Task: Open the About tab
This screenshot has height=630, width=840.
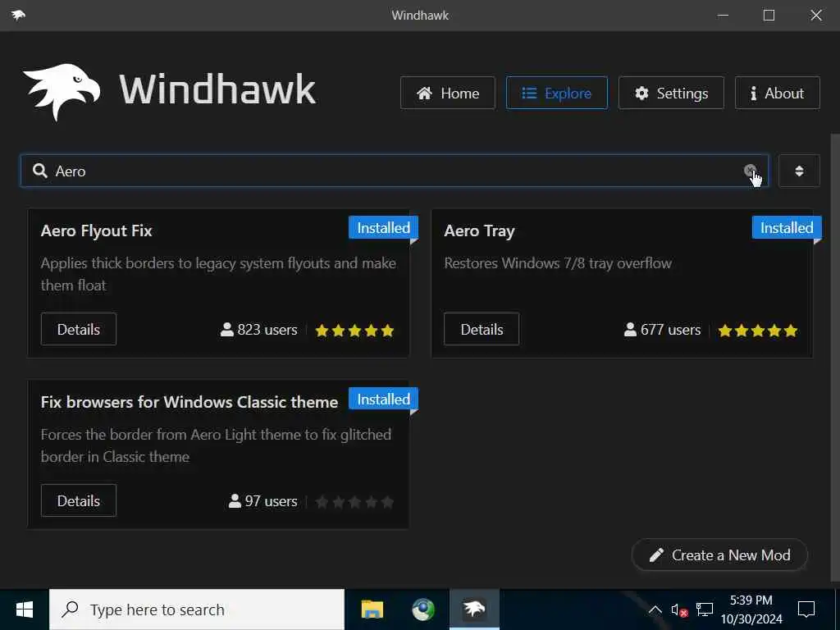Action: 778,94
